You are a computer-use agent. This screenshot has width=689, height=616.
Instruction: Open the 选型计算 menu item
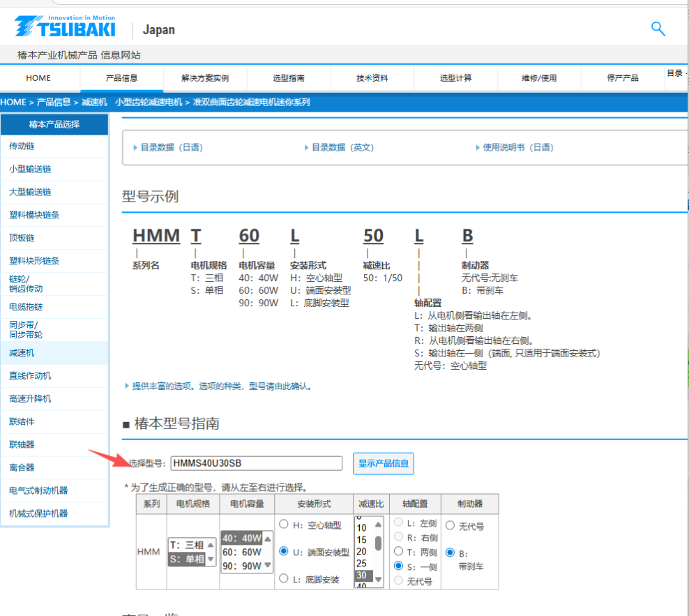(455, 78)
